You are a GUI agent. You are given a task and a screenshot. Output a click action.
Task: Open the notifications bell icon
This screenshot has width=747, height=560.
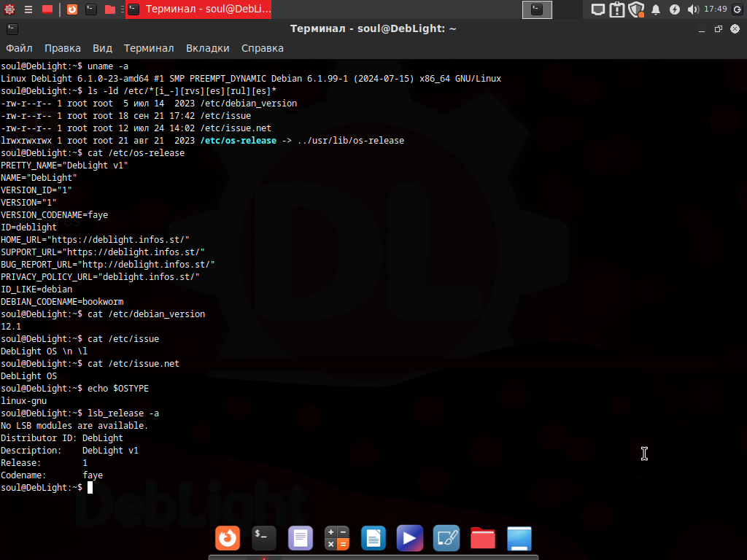click(x=656, y=9)
